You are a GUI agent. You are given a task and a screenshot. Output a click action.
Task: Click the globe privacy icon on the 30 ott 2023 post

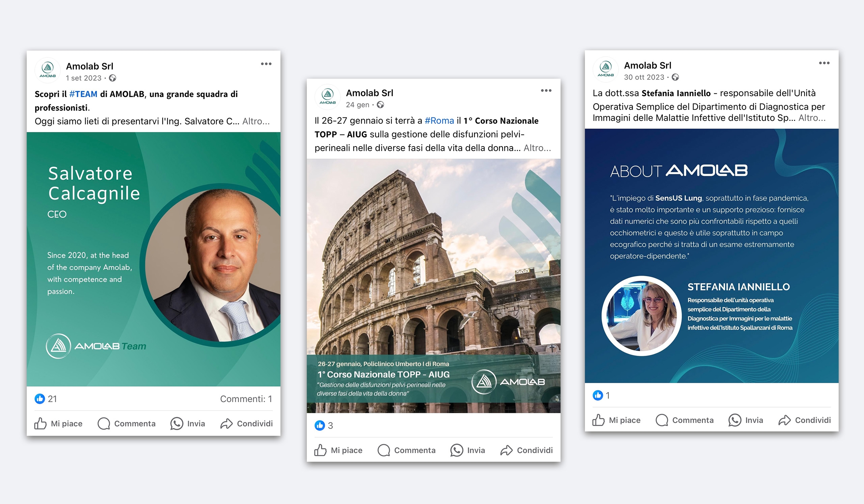(x=675, y=78)
